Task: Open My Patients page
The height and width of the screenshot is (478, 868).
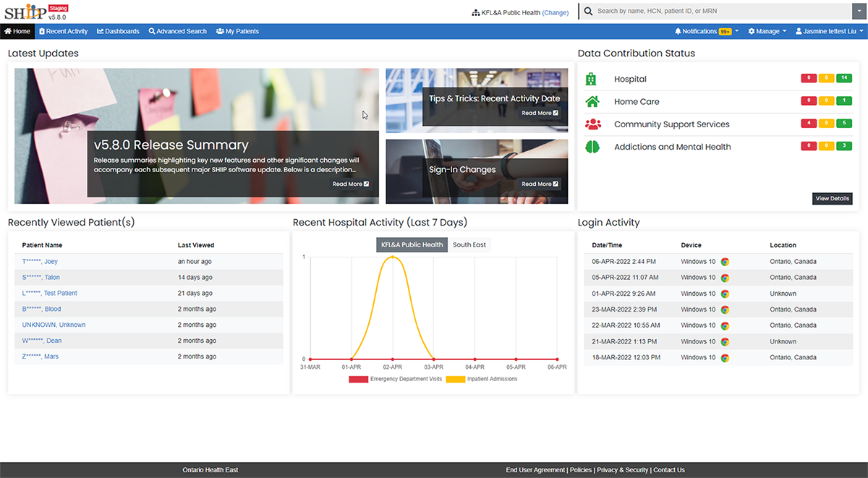Action: (237, 31)
